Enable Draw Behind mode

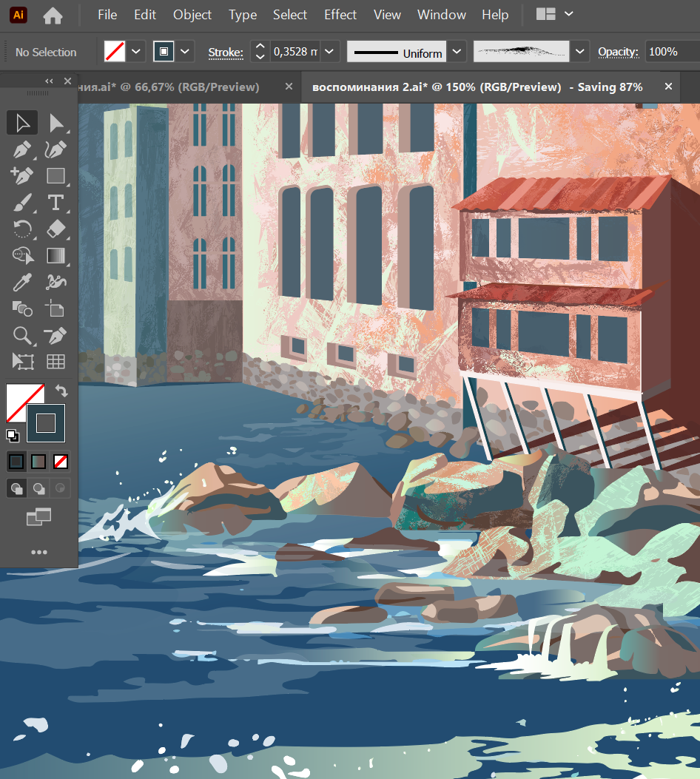pos(38,488)
